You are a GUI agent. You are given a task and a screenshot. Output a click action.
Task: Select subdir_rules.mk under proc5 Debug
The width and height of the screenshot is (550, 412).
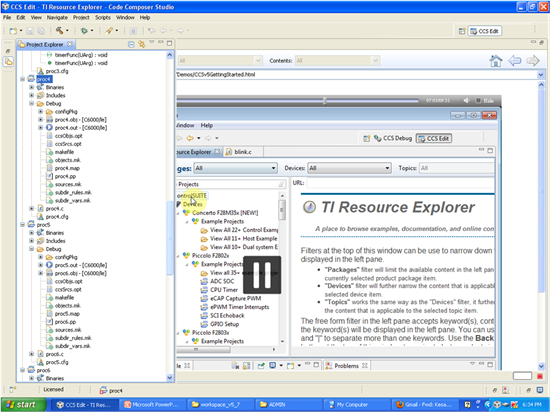tap(73, 338)
